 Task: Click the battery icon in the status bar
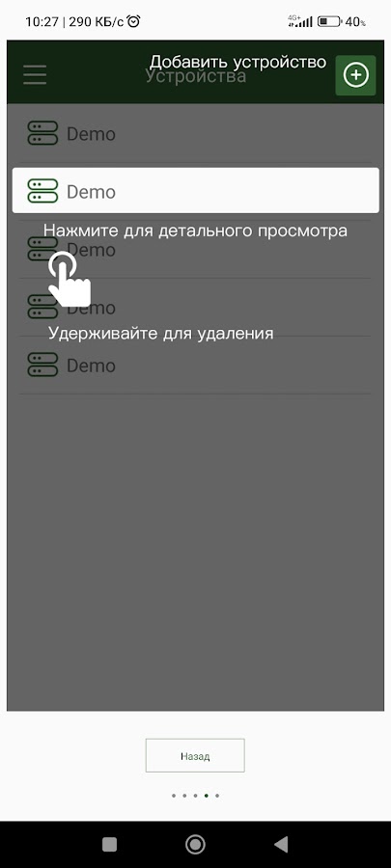[x=329, y=22]
